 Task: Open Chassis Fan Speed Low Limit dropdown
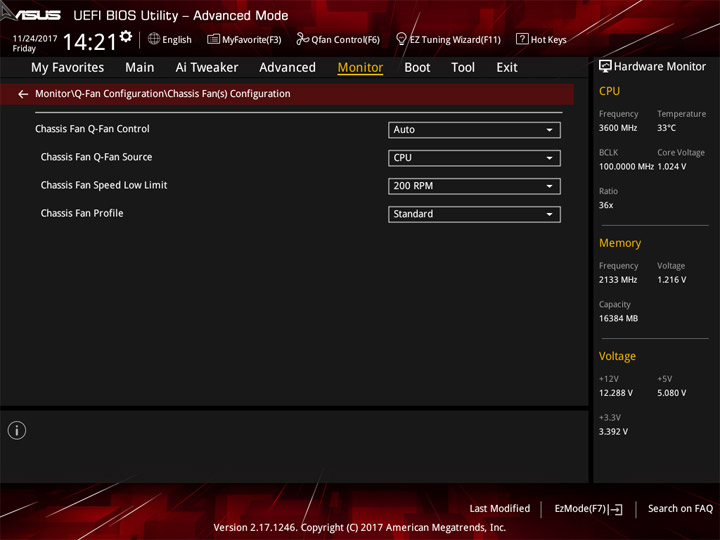474,186
